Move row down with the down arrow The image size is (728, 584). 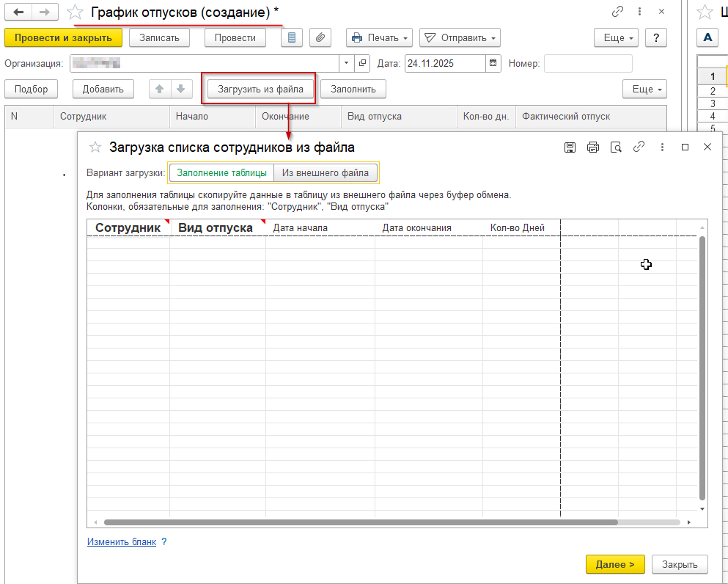(181, 89)
